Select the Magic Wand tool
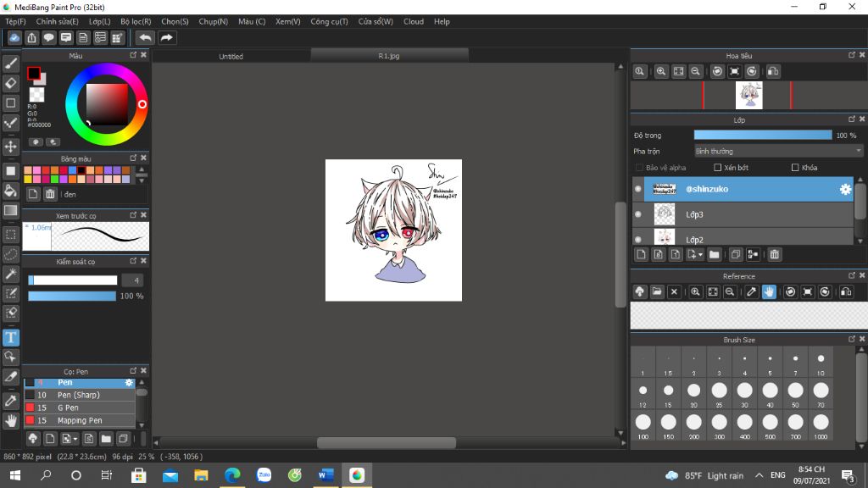 pyautogui.click(x=10, y=274)
